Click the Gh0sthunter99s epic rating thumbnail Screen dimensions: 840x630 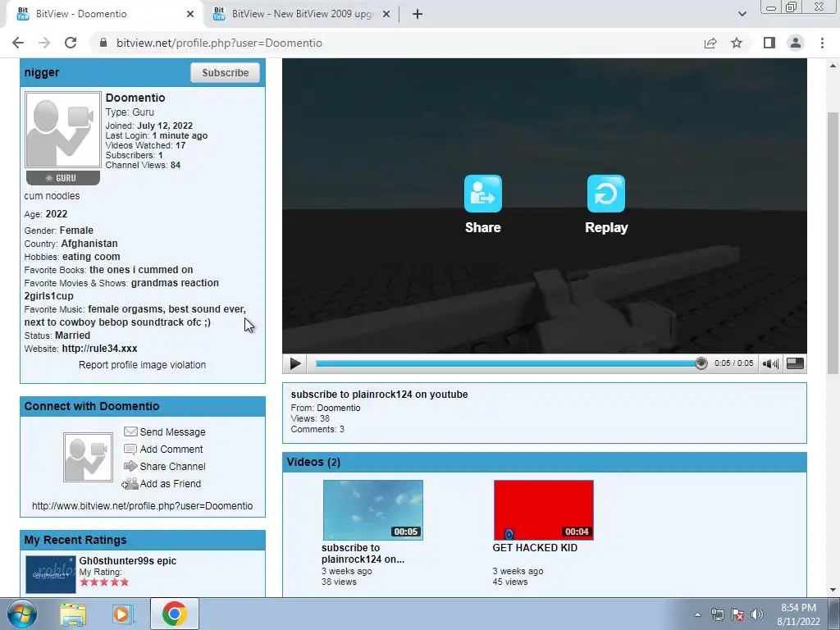click(51, 574)
